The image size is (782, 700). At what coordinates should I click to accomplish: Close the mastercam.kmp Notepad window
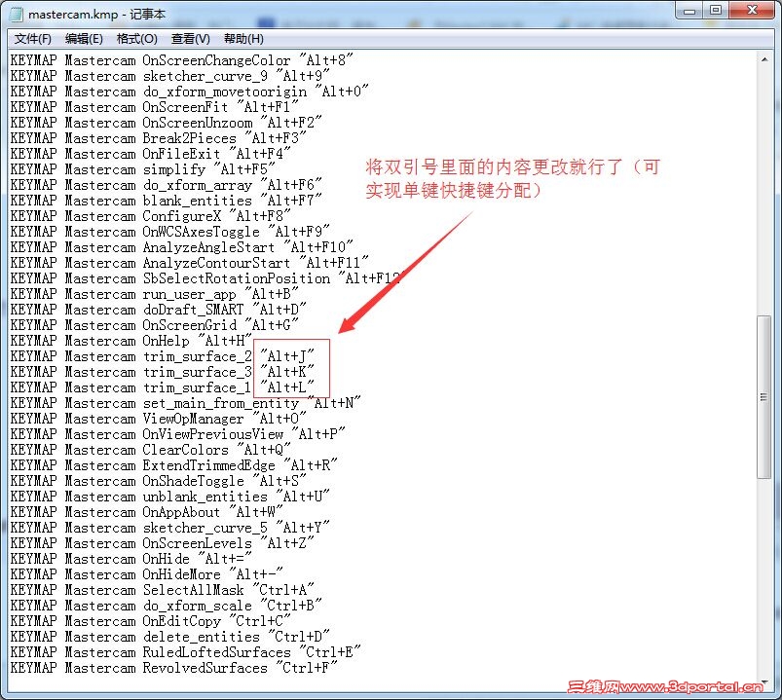(753, 11)
